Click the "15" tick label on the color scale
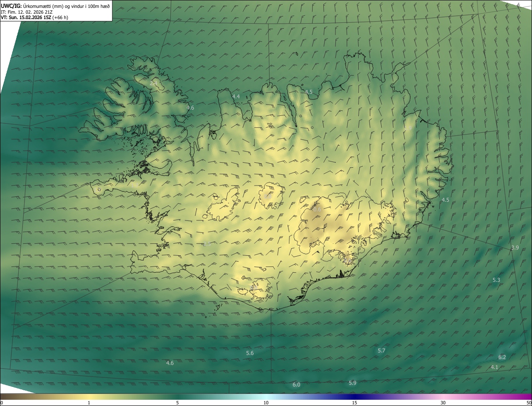 355,403
